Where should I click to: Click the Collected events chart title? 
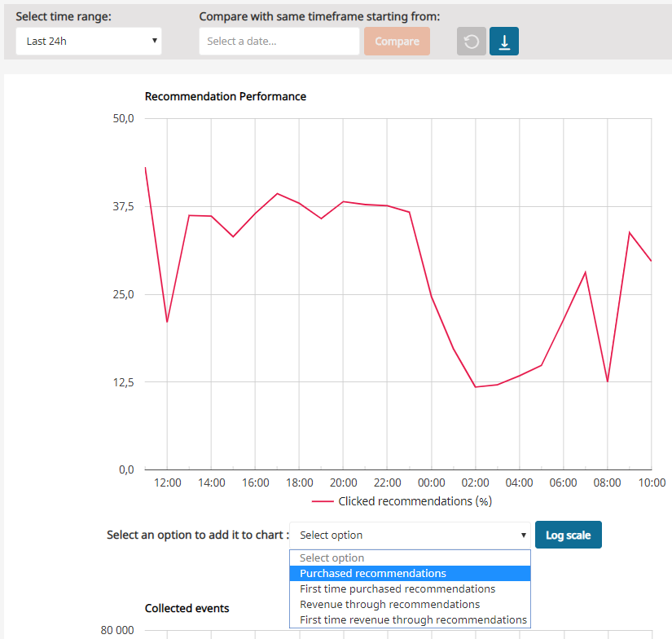click(187, 608)
